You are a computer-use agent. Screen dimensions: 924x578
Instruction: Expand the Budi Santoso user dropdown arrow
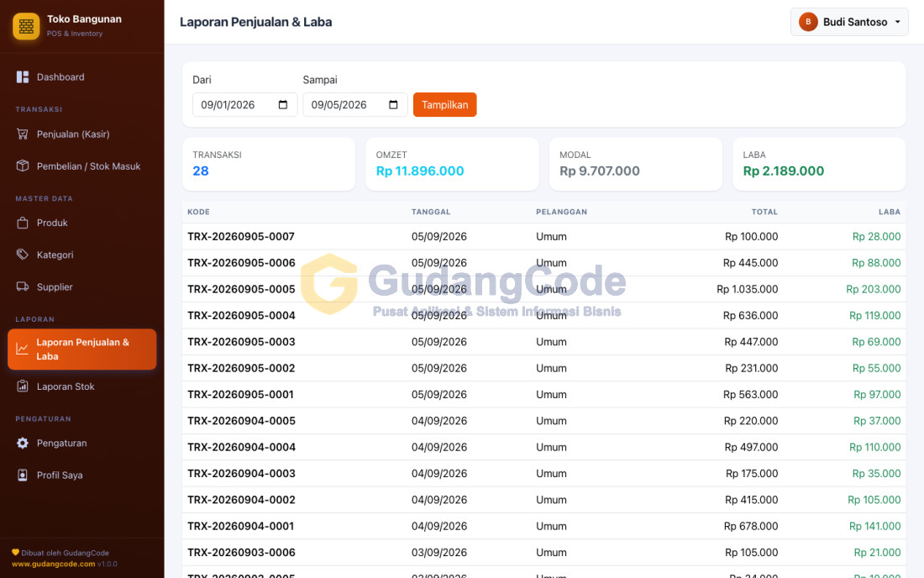click(897, 22)
